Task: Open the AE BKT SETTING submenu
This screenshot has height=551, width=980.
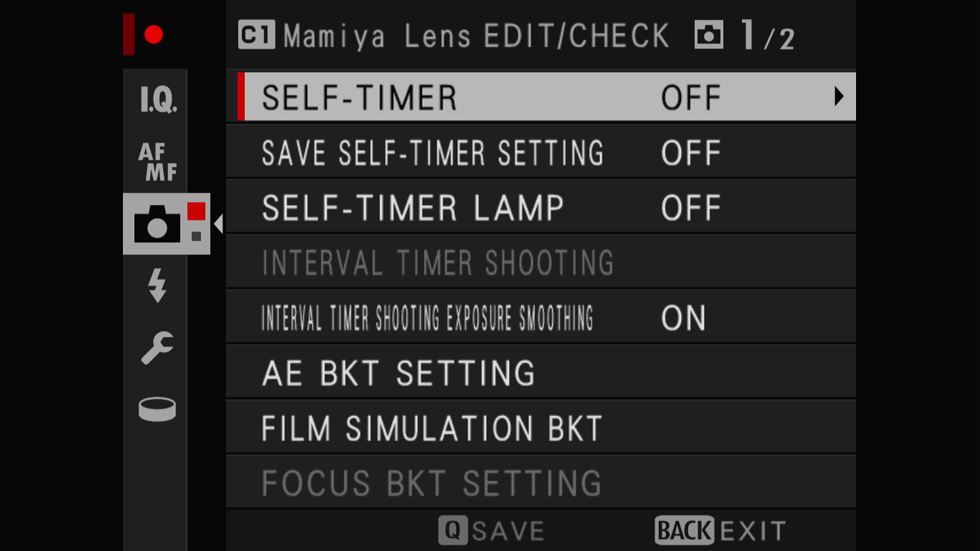Action: point(541,372)
